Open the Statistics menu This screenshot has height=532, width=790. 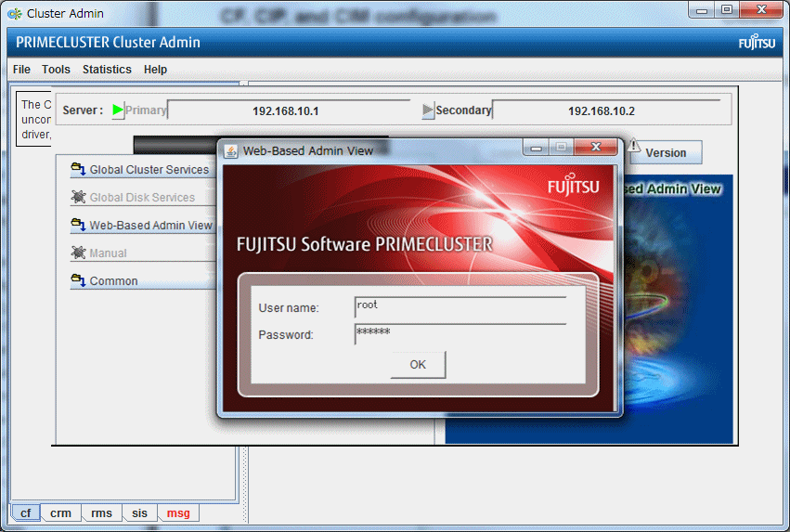click(x=107, y=69)
